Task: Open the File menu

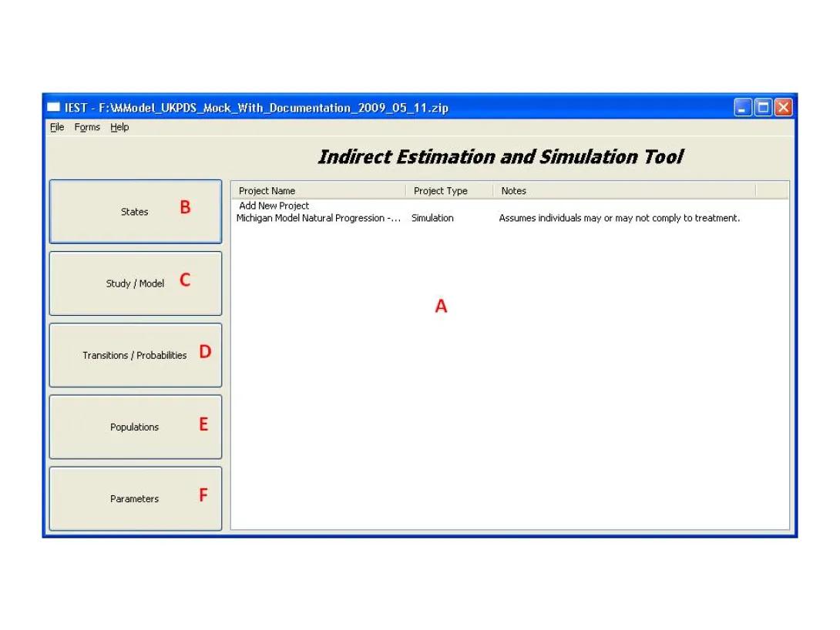Action: click(57, 127)
